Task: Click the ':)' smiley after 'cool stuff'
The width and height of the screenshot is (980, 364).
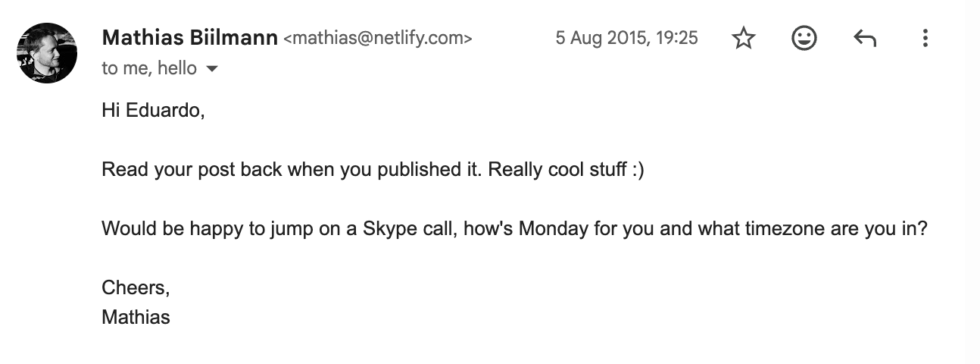Action: (637, 170)
